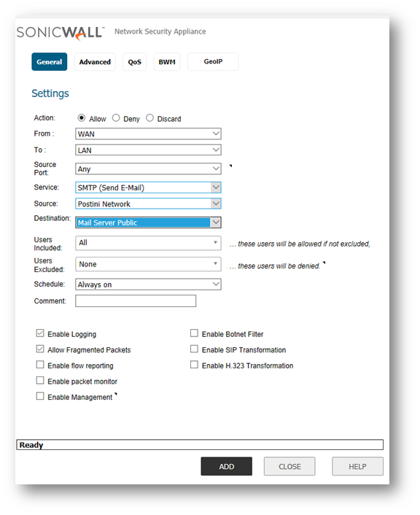
Task: Switch to the Advanced tab
Action: [95, 62]
